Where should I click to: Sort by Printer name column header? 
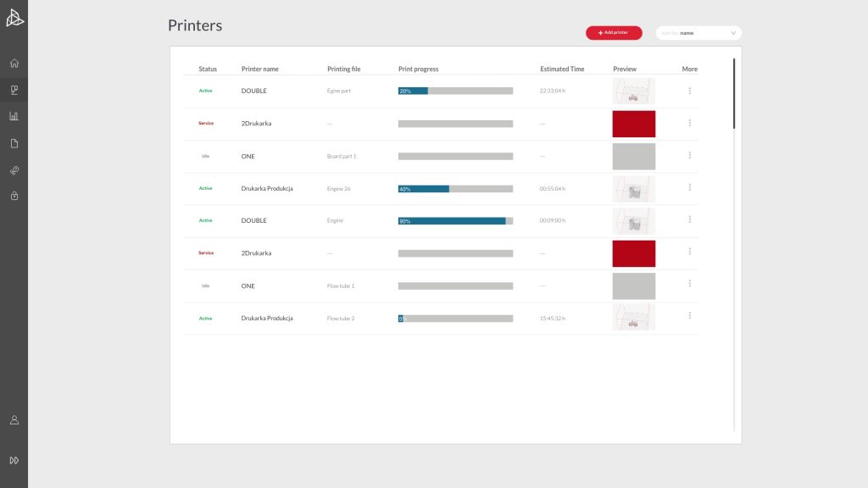point(259,69)
